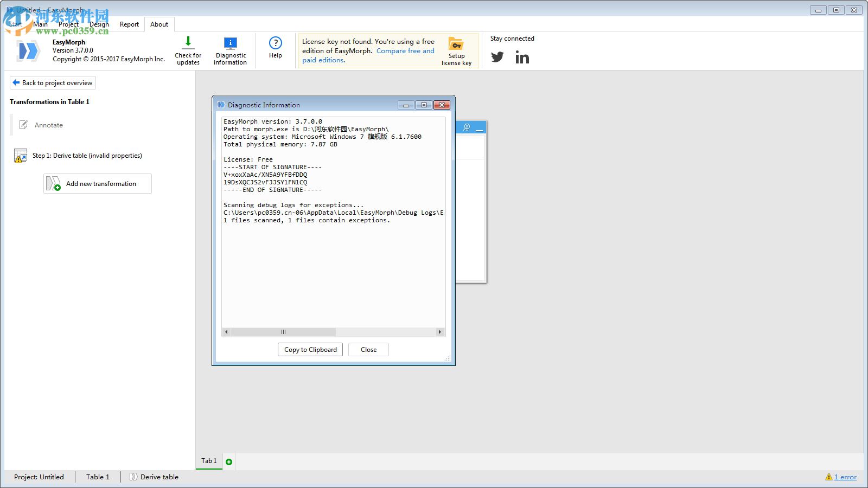Switch to the Design ribbon tab

tap(99, 24)
